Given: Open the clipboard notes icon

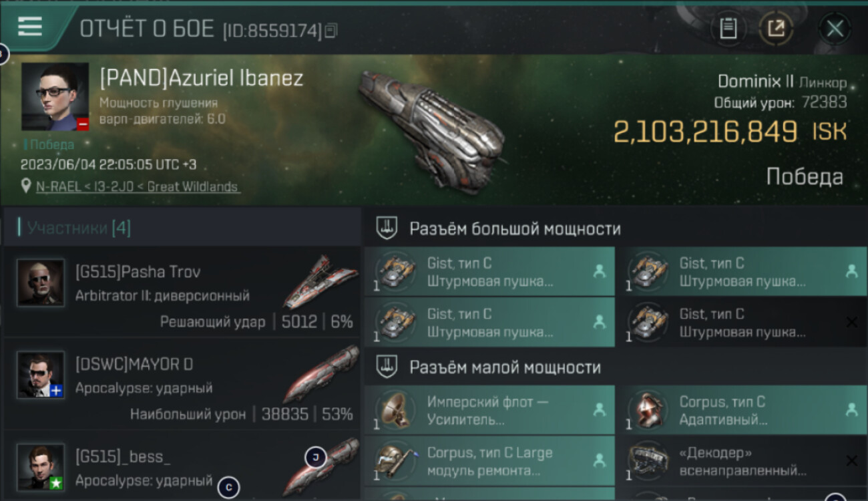Looking at the screenshot, I should pyautogui.click(x=728, y=29).
